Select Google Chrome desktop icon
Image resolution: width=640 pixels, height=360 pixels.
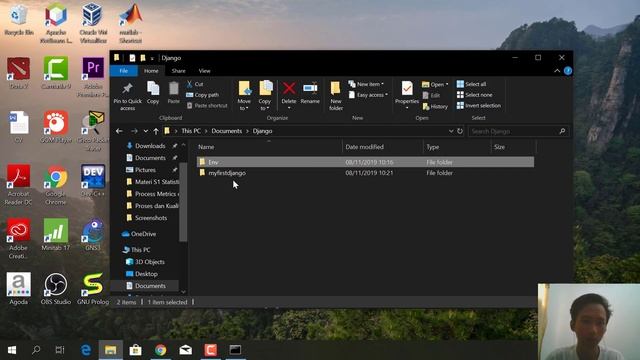coord(56,185)
